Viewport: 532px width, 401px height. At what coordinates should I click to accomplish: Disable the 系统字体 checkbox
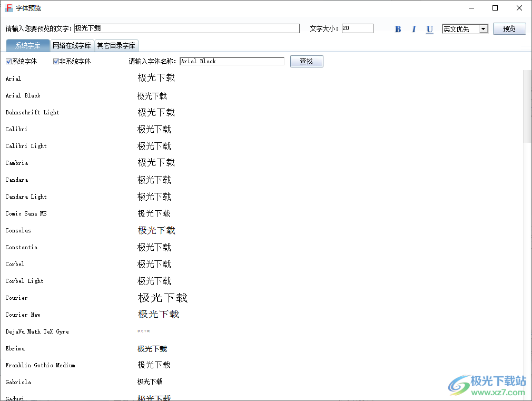click(8, 61)
